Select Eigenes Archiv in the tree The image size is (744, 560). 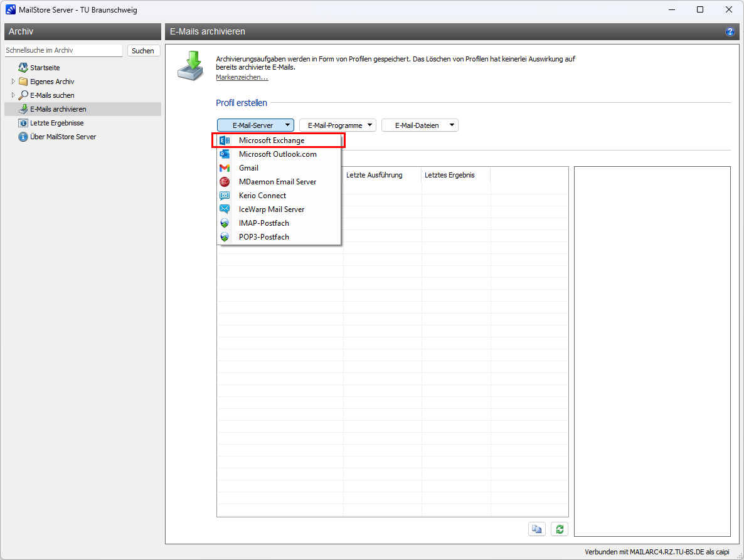point(52,82)
